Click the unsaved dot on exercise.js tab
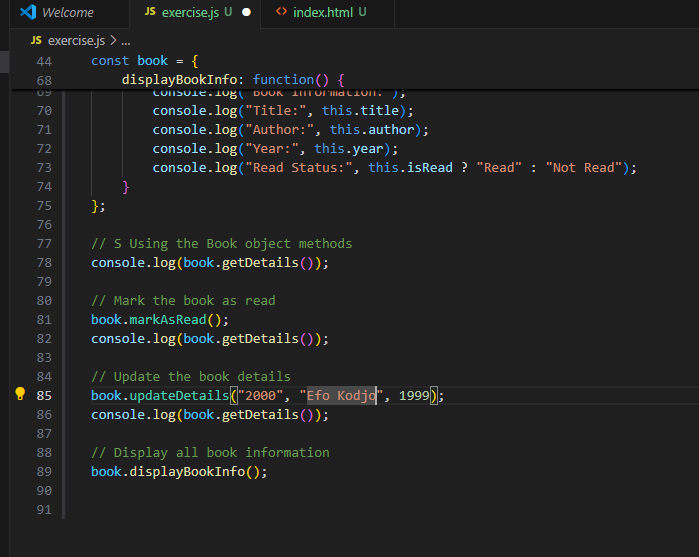 coord(246,12)
